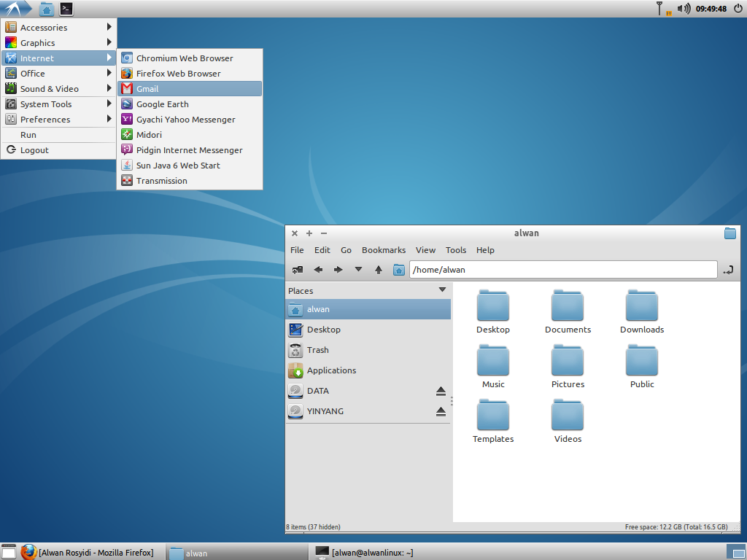747x560 pixels.
Task: Expand the Places side pane dropdown
Action: [442, 290]
